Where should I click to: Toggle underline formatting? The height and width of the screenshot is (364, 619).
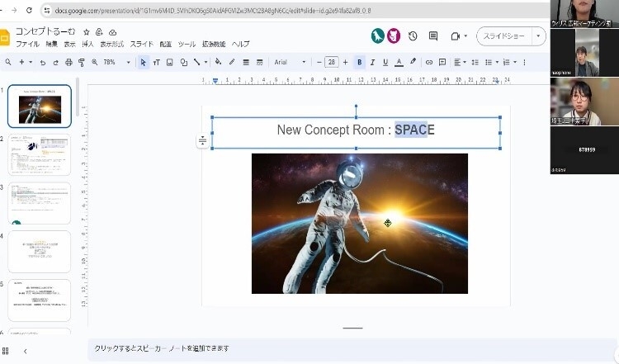(385, 62)
